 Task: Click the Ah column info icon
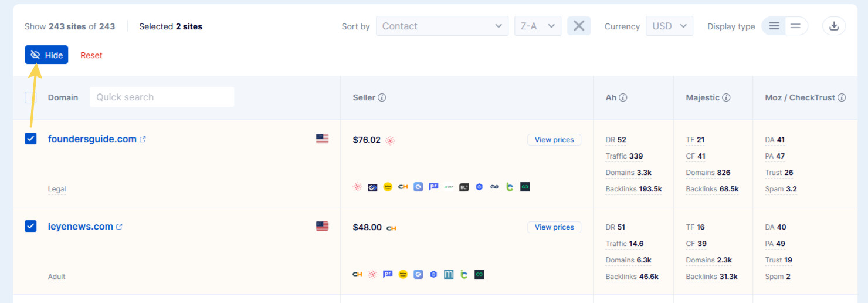[x=623, y=97]
